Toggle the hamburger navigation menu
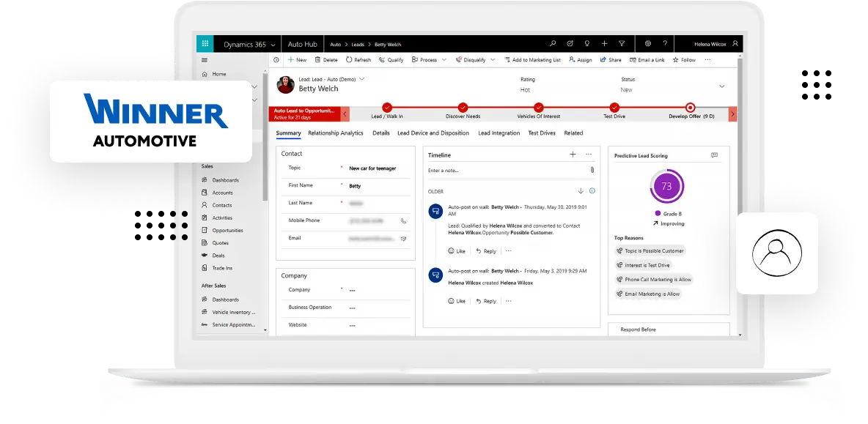The height and width of the screenshot is (424, 868). click(x=205, y=60)
